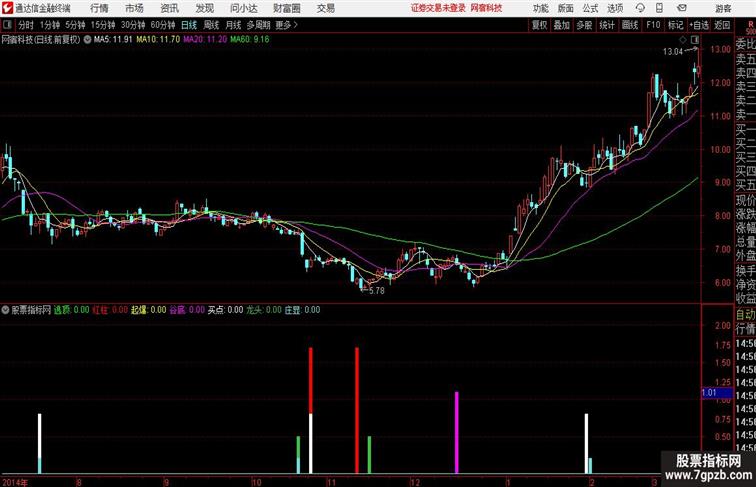Screen dimensions: 756x487
Task: Switch to the 15分钟 period tab
Action: coord(103,25)
